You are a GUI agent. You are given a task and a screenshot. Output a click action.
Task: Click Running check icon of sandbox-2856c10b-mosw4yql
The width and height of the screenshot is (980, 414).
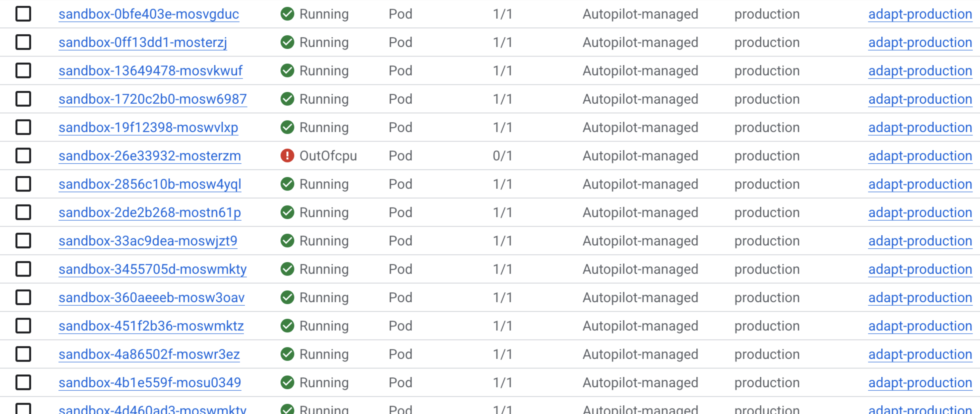(x=287, y=184)
